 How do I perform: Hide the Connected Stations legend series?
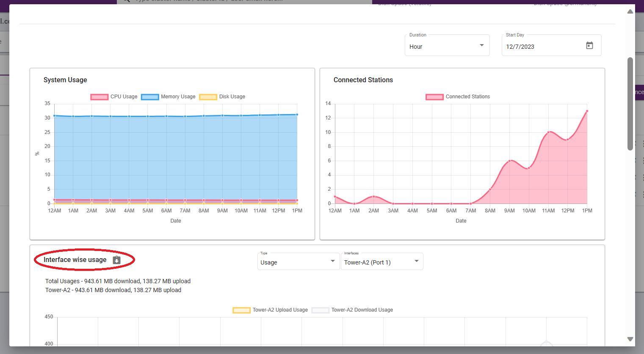point(458,97)
